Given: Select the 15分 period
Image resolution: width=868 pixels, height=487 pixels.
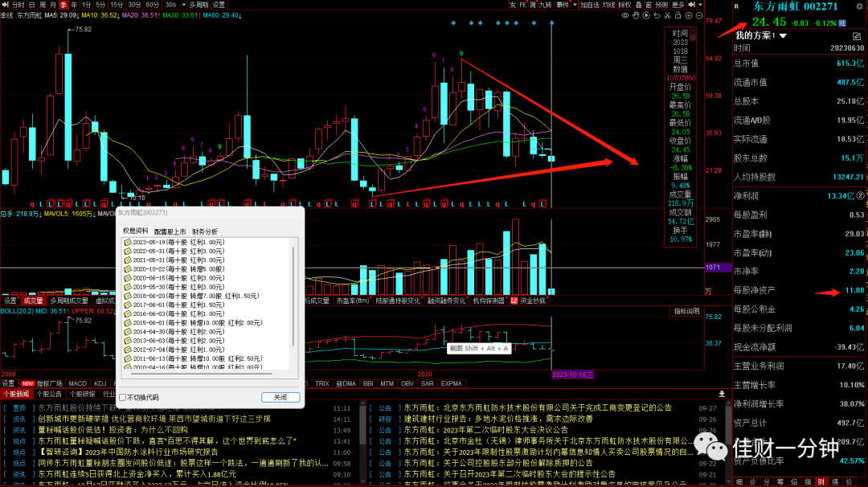Looking at the screenshot, I should point(117,5).
